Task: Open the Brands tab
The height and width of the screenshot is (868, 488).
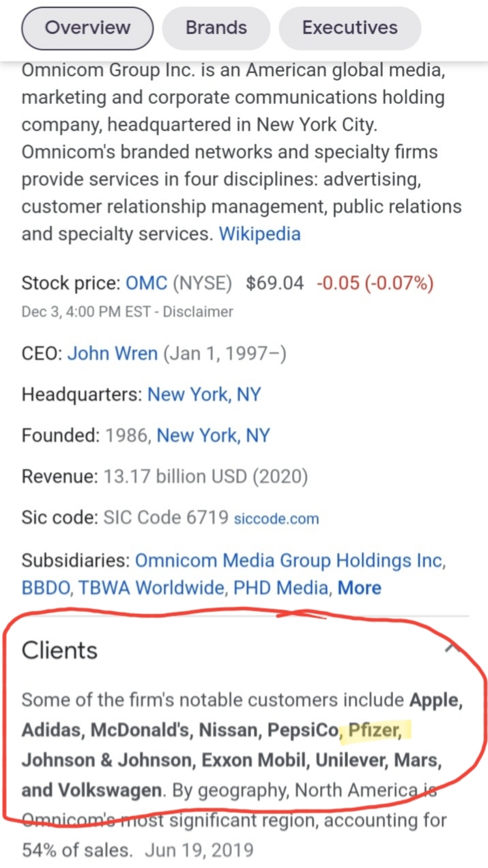Action: [216, 28]
